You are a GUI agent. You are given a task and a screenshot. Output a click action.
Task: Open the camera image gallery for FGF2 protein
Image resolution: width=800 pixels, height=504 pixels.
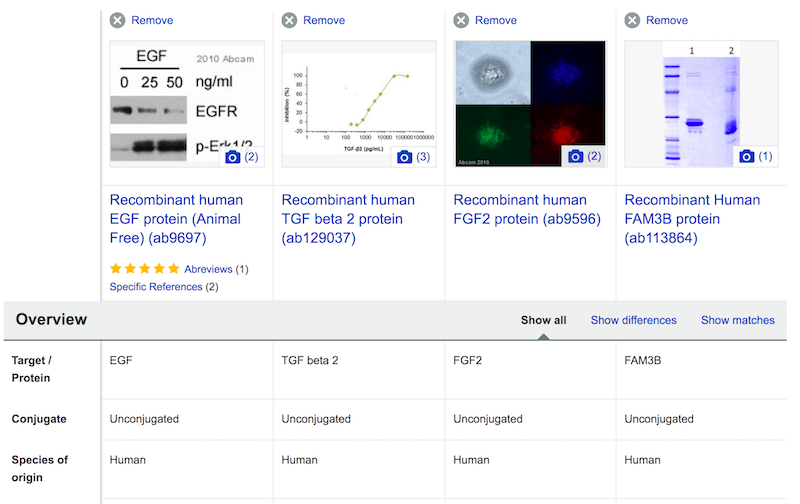[x=584, y=157]
